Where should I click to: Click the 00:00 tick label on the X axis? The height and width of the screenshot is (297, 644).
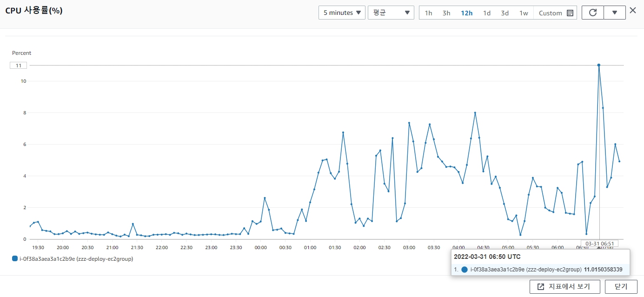pyautogui.click(x=261, y=248)
